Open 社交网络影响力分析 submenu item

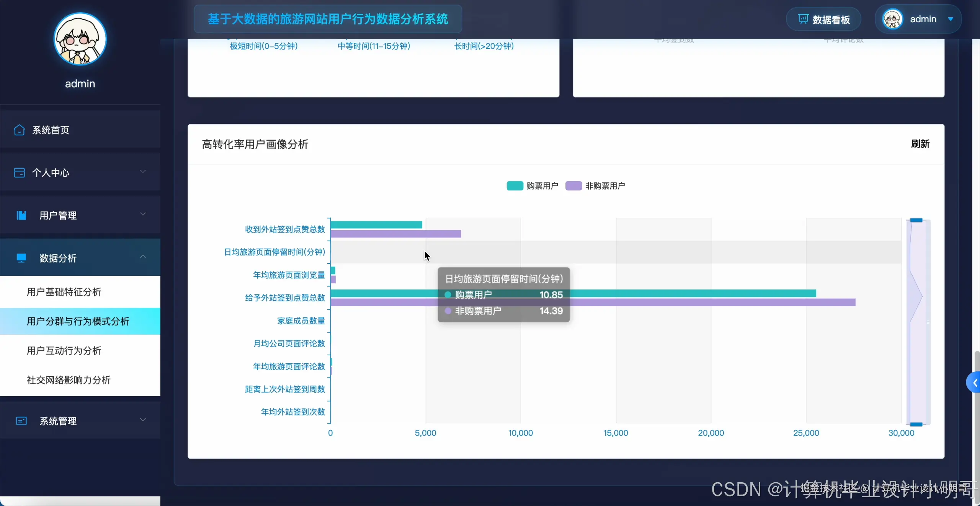(69, 380)
